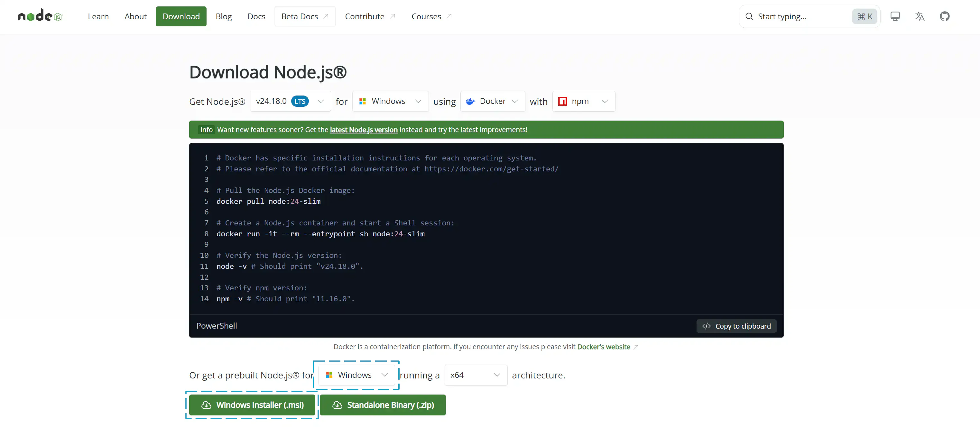Click the chevron in the x64 dropdown
980x427 pixels.
(497, 375)
